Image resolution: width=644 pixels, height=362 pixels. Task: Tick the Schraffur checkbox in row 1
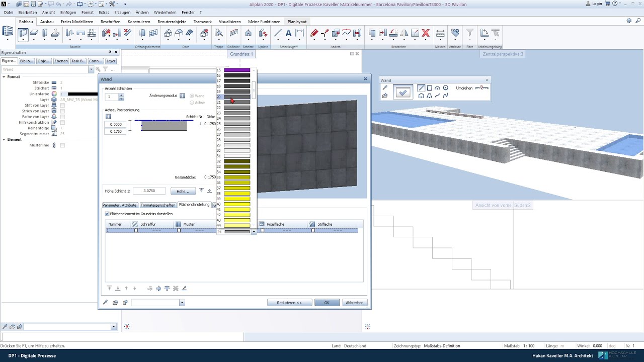point(136,230)
